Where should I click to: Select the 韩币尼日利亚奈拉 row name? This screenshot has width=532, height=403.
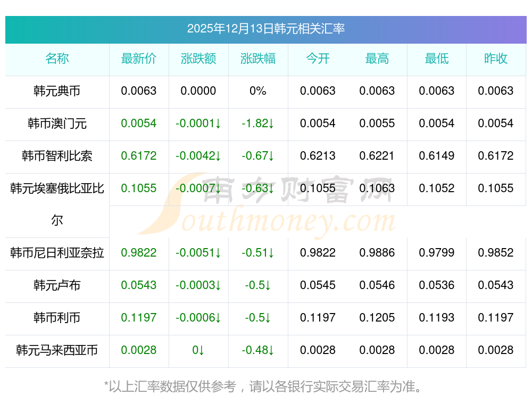(x=57, y=253)
